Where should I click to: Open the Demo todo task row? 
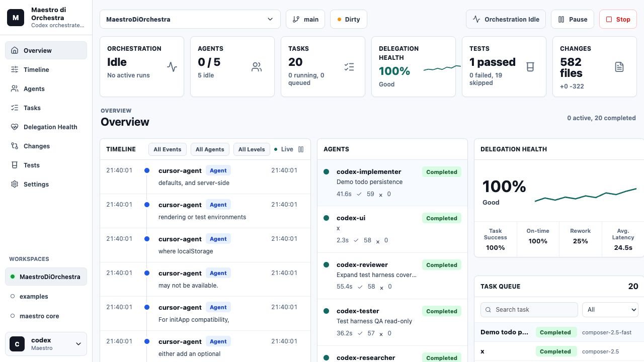tap(559, 332)
